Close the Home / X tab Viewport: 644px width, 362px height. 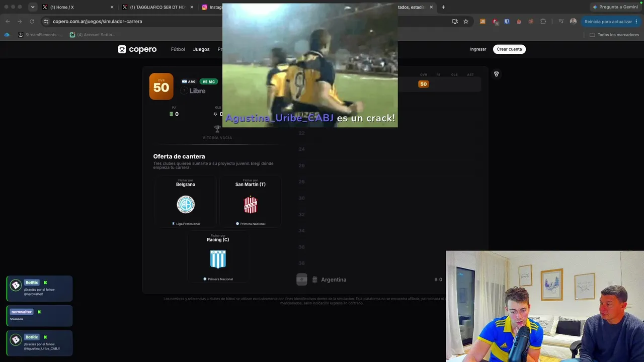coord(112,7)
